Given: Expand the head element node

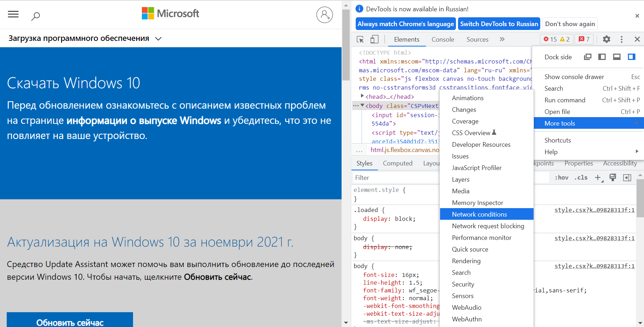Looking at the screenshot, I should coord(362,96).
